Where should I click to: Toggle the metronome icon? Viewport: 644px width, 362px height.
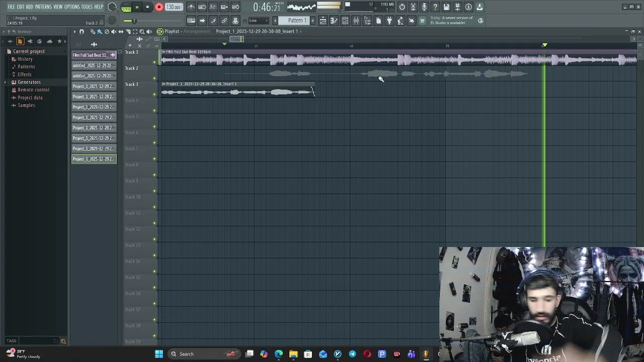pos(191,7)
